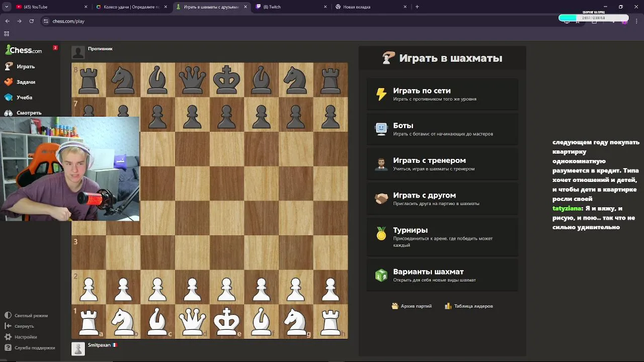Click the handshake icon for Играть с другом
The height and width of the screenshot is (362, 644).
click(x=381, y=199)
